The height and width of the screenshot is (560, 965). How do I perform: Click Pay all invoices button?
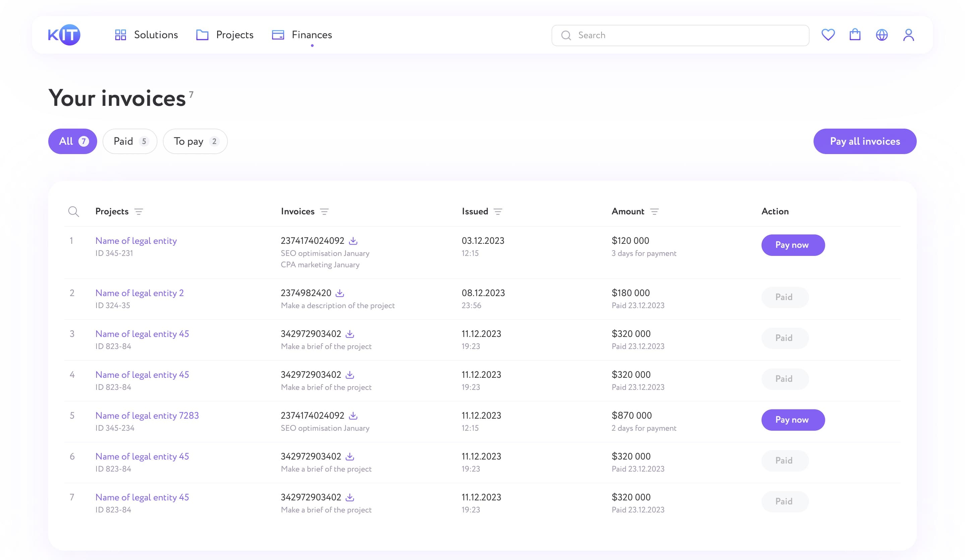(x=865, y=141)
